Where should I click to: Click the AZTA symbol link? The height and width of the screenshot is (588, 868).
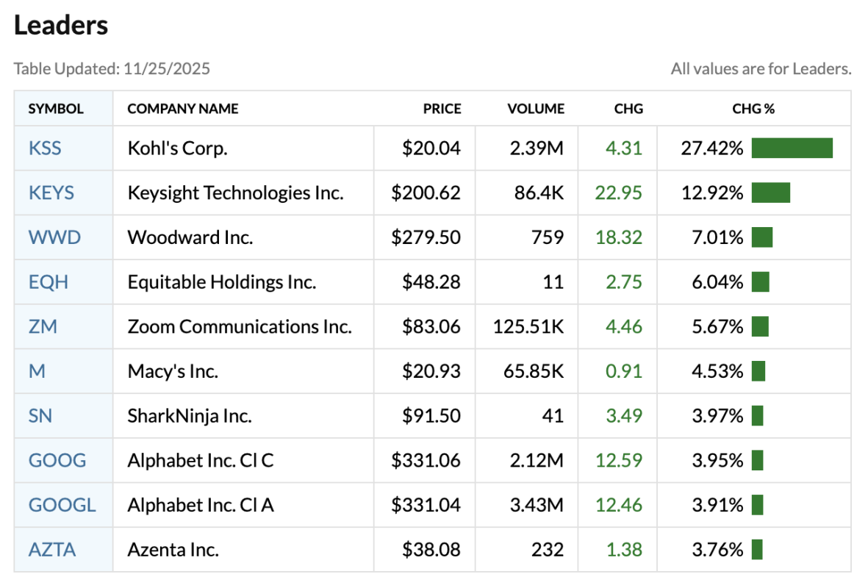(x=52, y=549)
